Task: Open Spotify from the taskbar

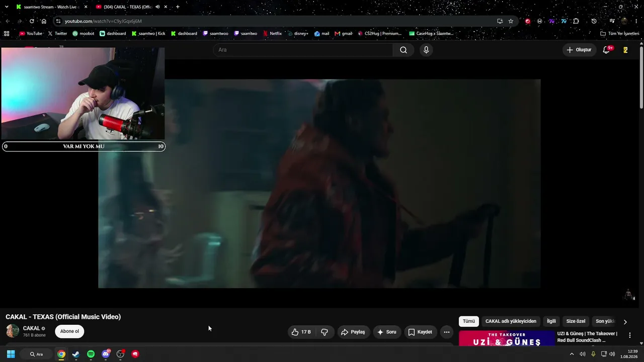Action: coord(91,354)
